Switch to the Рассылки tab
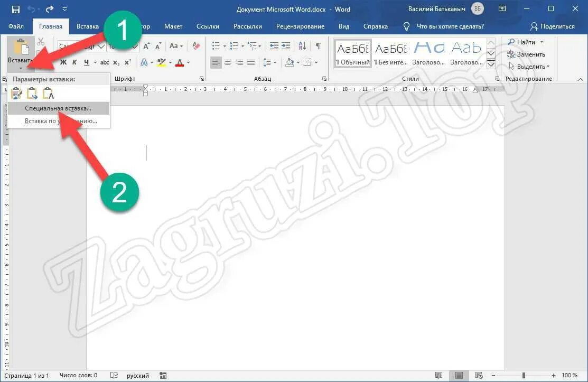 [247, 26]
